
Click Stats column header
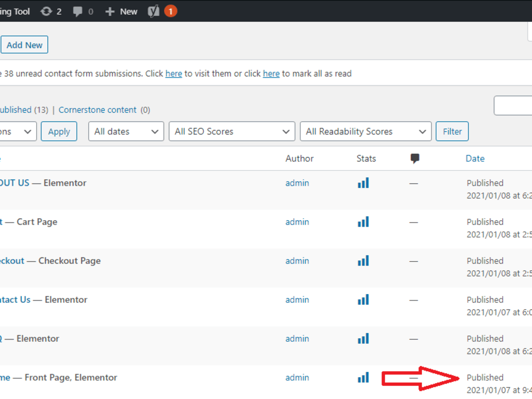tap(366, 159)
